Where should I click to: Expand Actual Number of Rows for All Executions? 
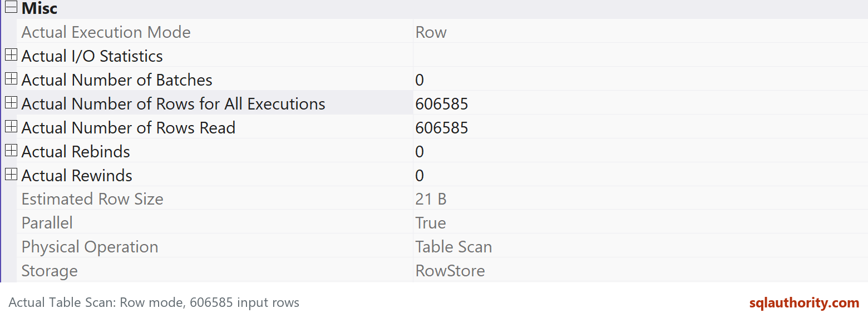click(11, 103)
